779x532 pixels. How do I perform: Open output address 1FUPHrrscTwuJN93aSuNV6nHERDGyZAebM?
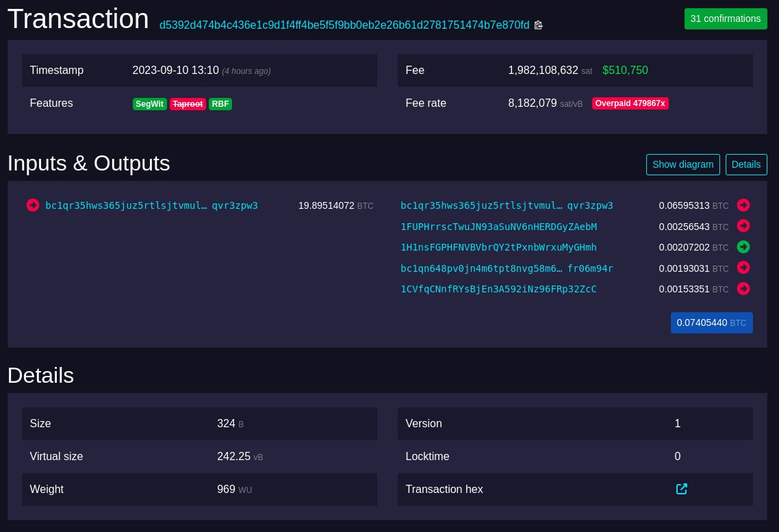498,227
